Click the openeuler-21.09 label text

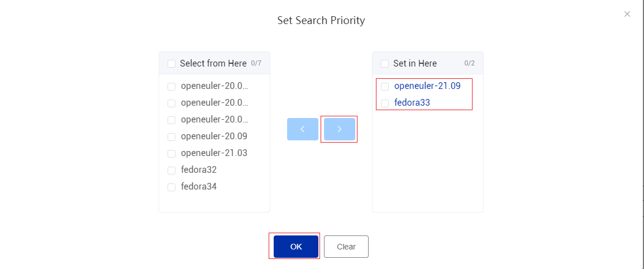pyautogui.click(x=427, y=86)
